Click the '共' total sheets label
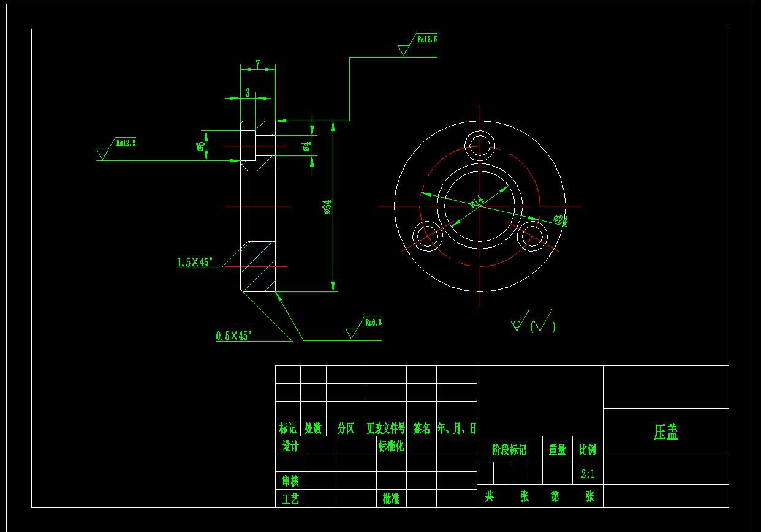761x532 pixels. click(x=489, y=496)
